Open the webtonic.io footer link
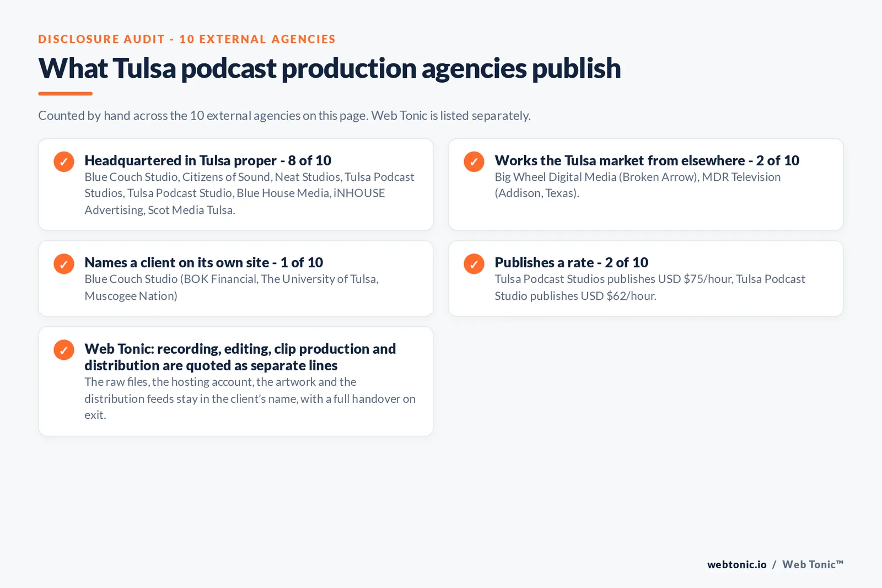 pos(737,564)
